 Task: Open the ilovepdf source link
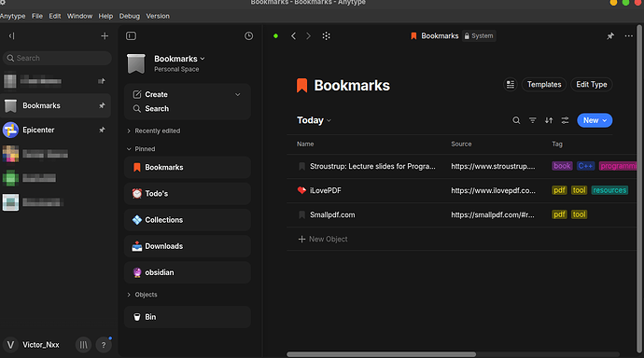[493, 190]
